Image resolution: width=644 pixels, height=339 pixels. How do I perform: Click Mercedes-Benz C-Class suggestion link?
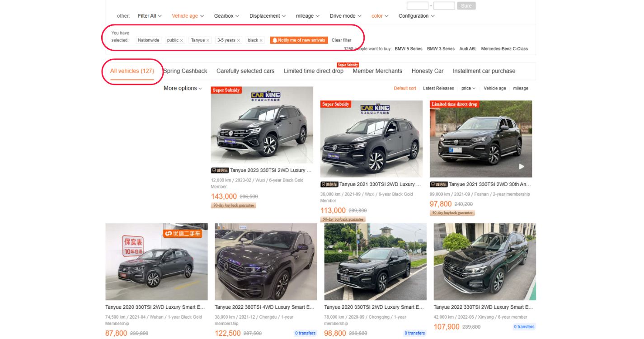point(504,49)
